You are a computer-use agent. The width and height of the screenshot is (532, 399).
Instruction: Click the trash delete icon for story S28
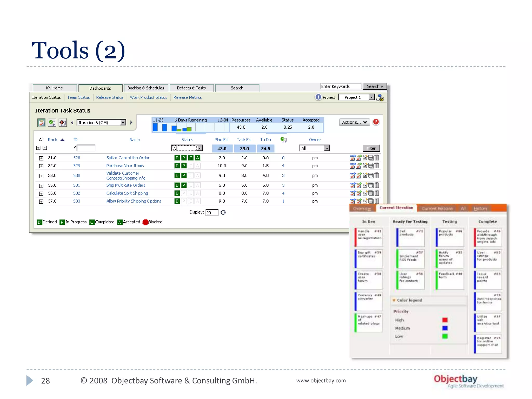coord(377,158)
